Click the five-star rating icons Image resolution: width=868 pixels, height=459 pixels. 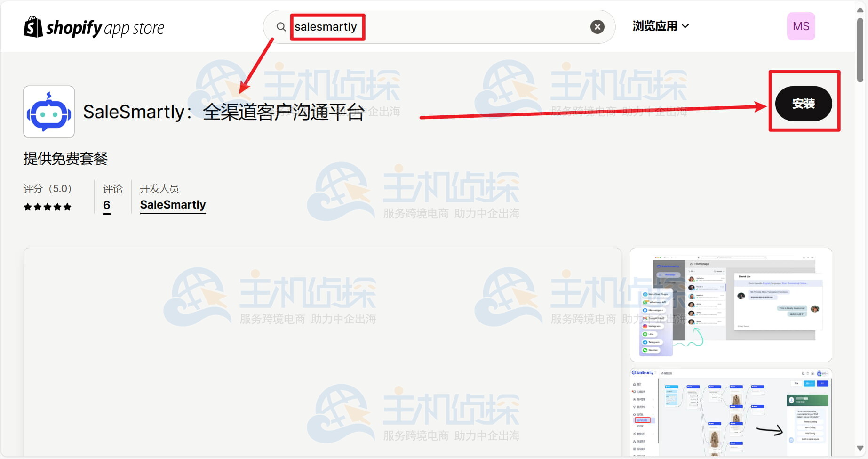(x=48, y=207)
